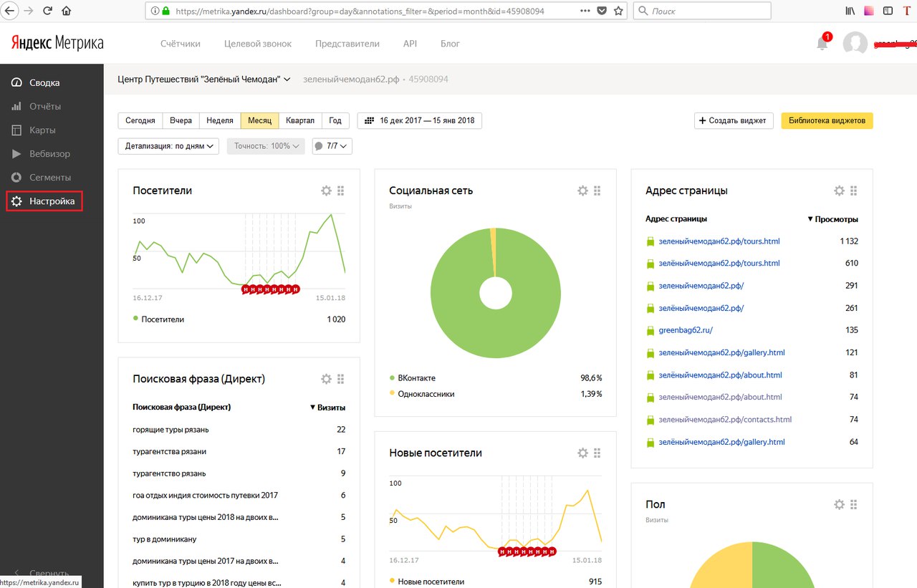Click drag handle of Новые посетители widget
Screen dimensions: 917x588
[597, 453]
